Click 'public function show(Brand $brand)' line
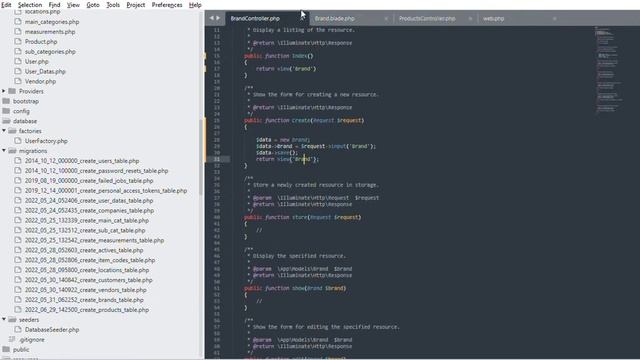This screenshot has width=640, height=360. click(x=295, y=288)
